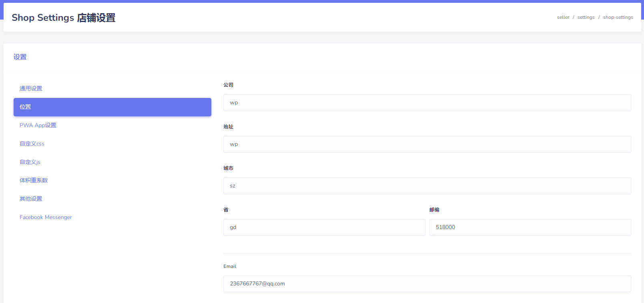Click the Shop Settings 店铺设置 page title
This screenshot has width=644, height=303.
click(x=64, y=18)
